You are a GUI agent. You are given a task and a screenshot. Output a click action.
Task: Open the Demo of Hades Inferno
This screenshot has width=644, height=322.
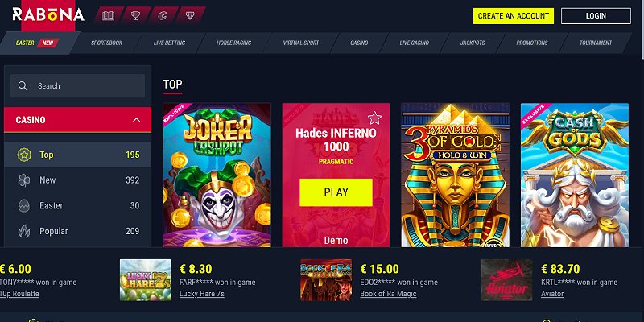(x=336, y=240)
